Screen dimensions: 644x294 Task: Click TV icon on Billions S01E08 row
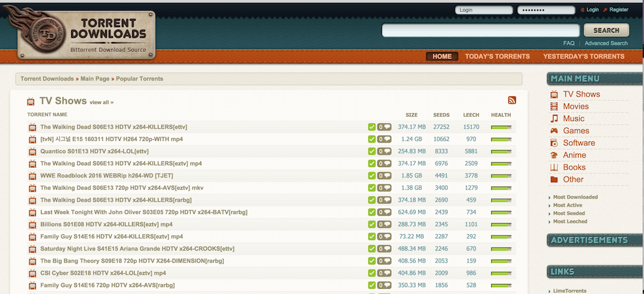33,225
